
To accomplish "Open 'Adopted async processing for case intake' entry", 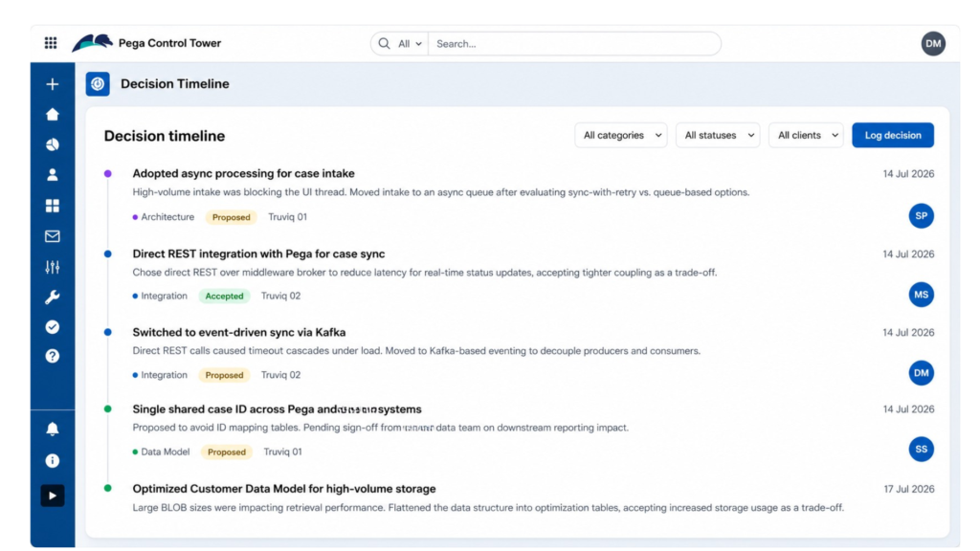I will pos(243,174).
